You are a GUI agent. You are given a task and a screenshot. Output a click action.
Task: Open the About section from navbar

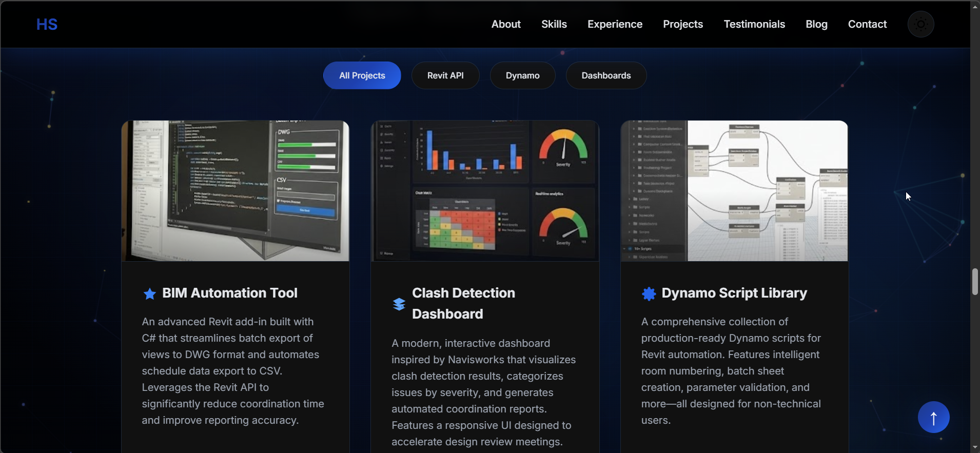coord(506,24)
